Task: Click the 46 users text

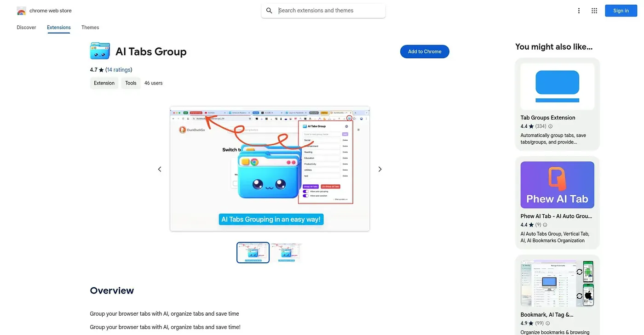Action: point(153,83)
